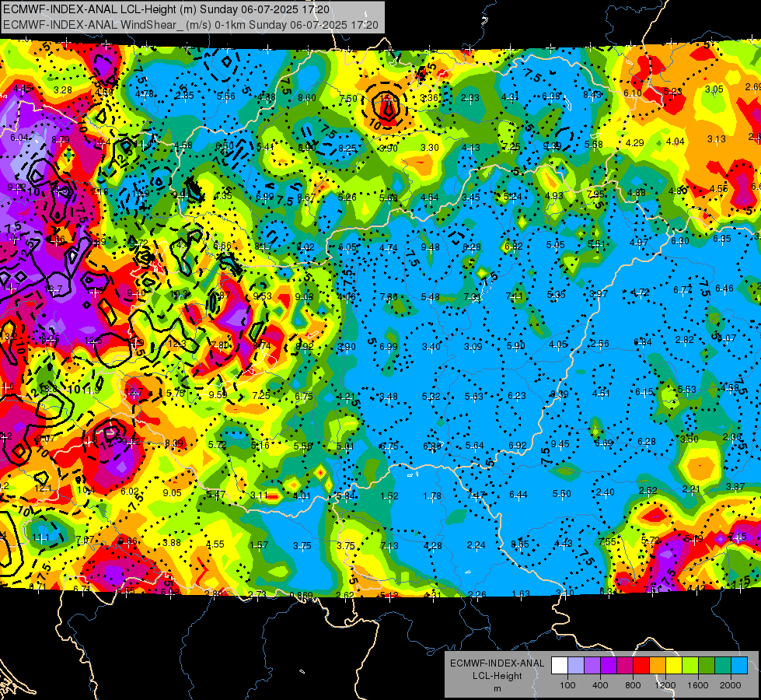Click the grid value 3.28 on the map
The height and width of the screenshot is (700, 761).
click(63, 90)
